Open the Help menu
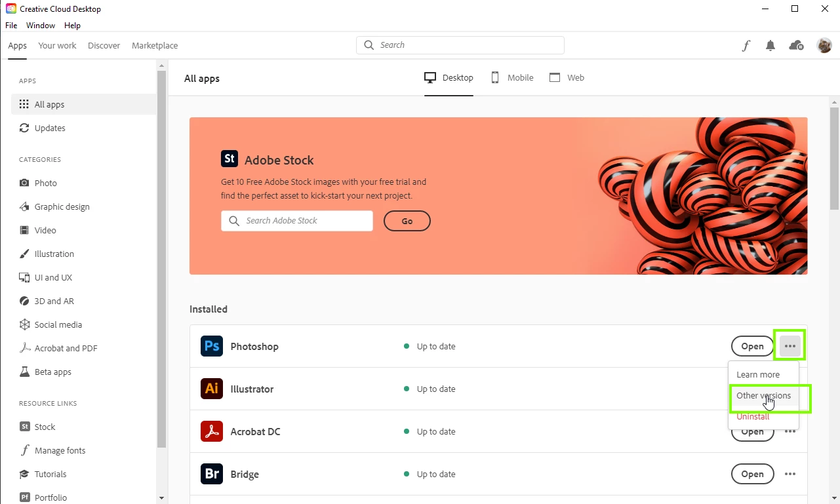The image size is (840, 504). click(72, 26)
